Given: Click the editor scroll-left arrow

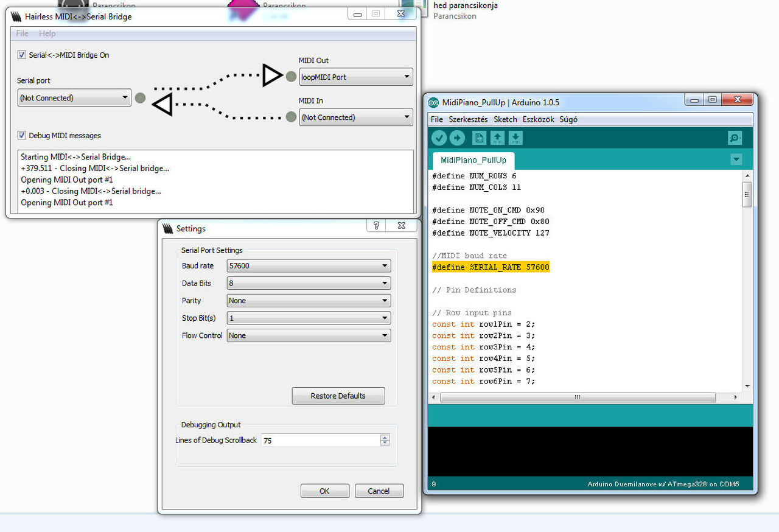Looking at the screenshot, I should point(434,397).
